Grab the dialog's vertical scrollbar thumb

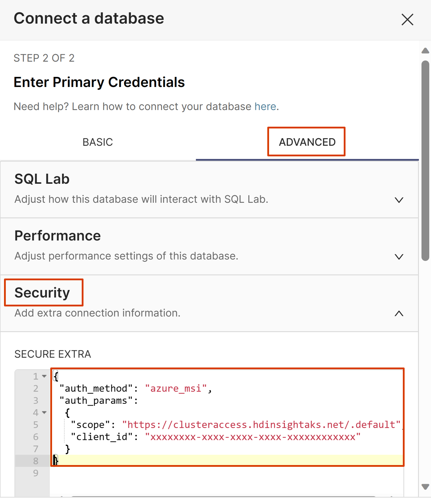click(x=425, y=161)
